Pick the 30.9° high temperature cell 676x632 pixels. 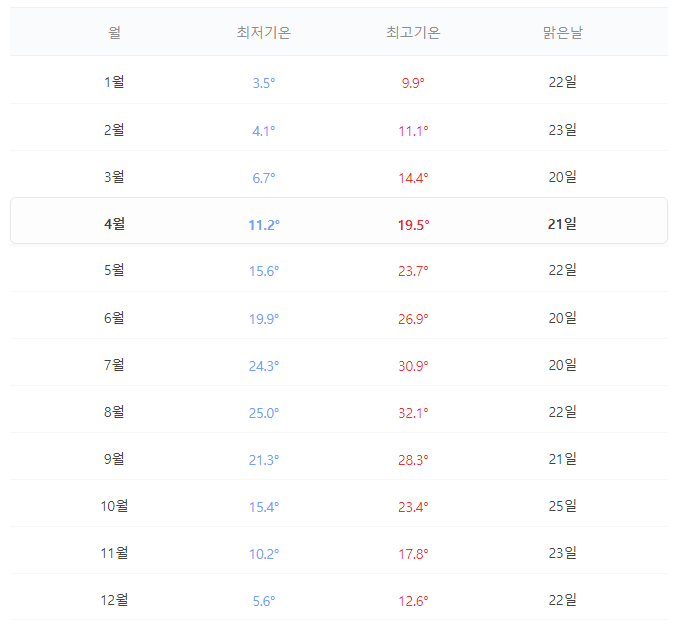coord(413,366)
